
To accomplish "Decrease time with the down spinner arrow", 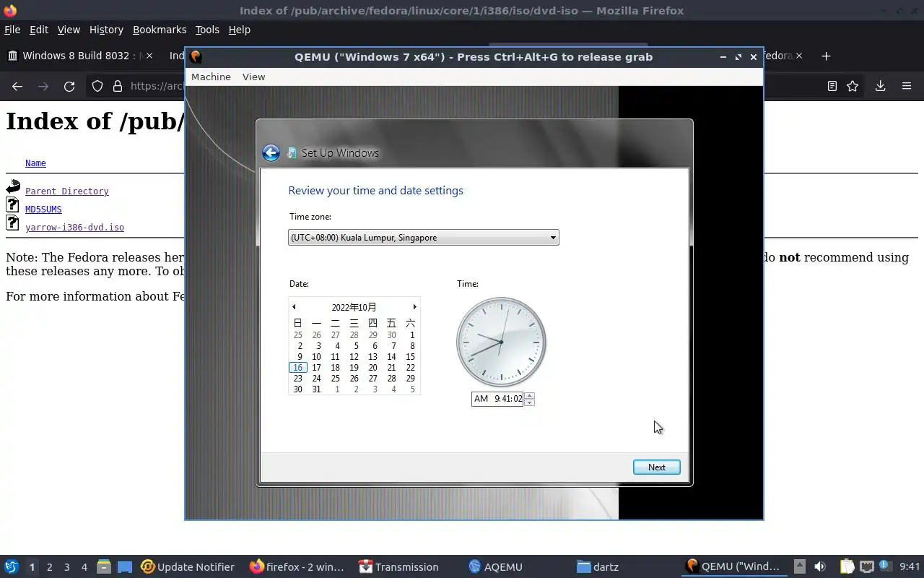I will pos(529,402).
